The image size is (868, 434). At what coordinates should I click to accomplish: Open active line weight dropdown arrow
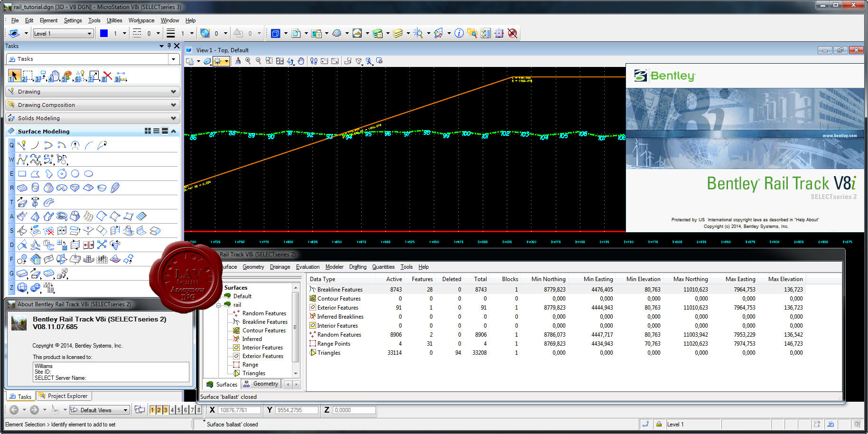click(x=192, y=33)
